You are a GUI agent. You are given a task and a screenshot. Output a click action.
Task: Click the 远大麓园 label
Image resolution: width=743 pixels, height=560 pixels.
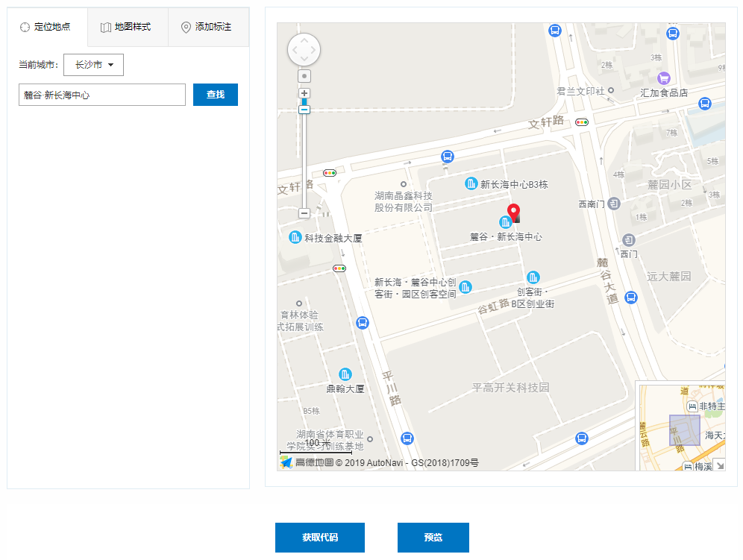[x=668, y=276]
